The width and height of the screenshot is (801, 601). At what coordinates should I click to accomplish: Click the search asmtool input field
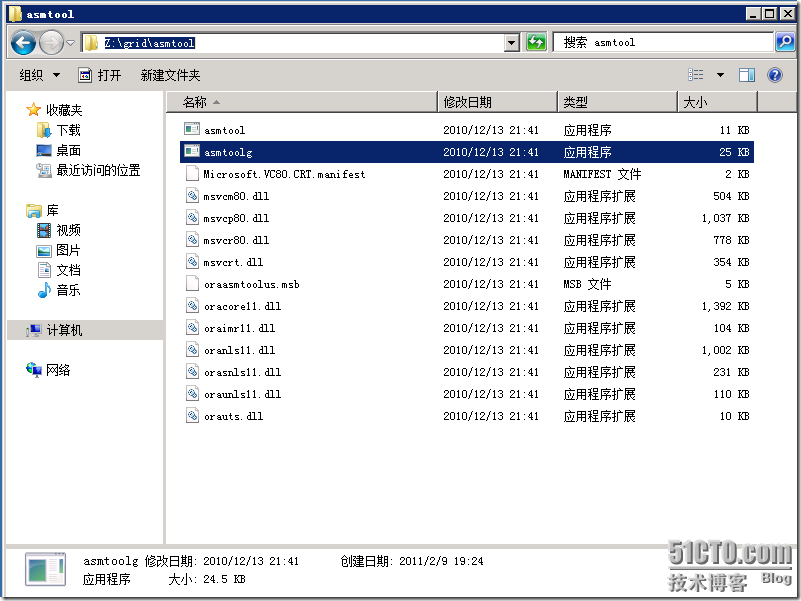tap(663, 42)
